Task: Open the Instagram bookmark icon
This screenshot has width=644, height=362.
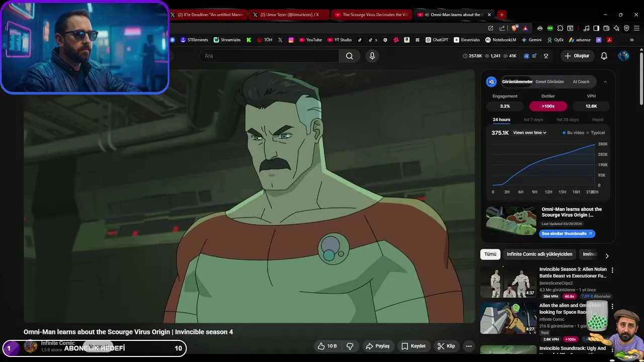Action: coord(291,40)
